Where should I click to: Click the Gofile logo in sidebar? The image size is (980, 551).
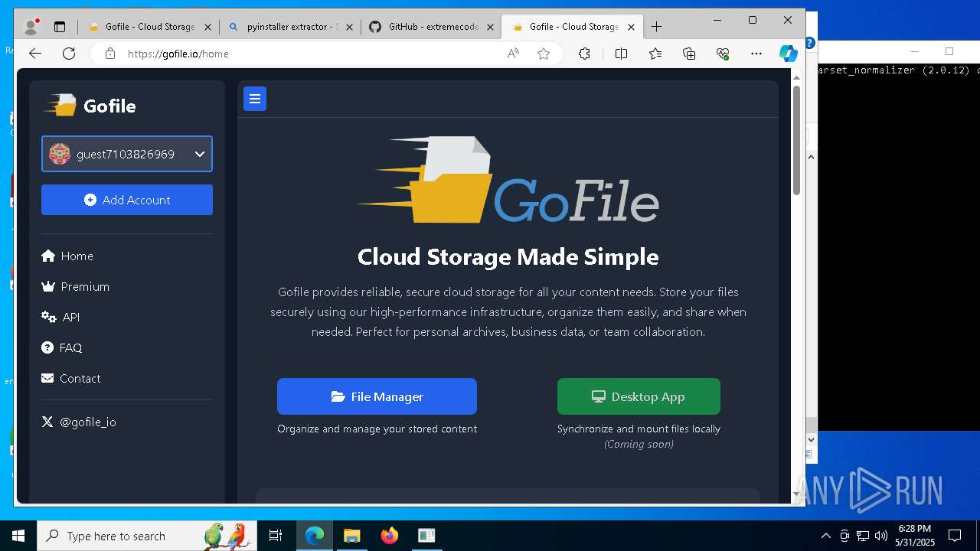[x=90, y=106]
